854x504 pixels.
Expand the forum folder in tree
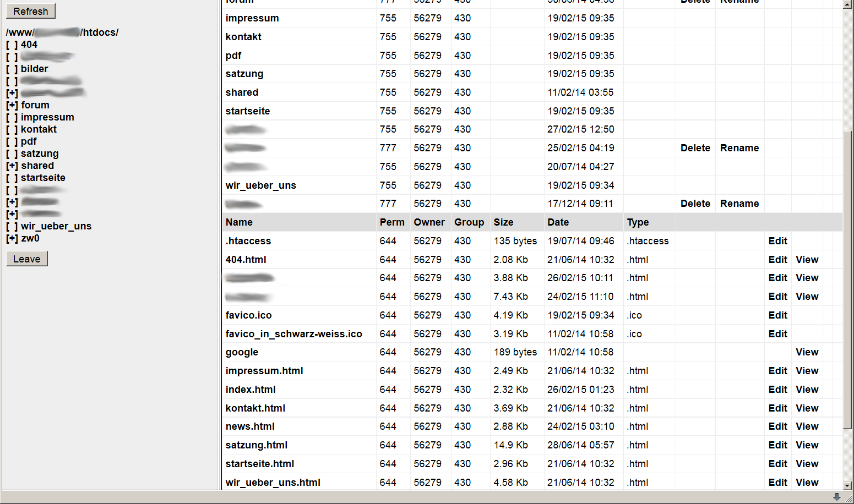pyautogui.click(x=12, y=105)
